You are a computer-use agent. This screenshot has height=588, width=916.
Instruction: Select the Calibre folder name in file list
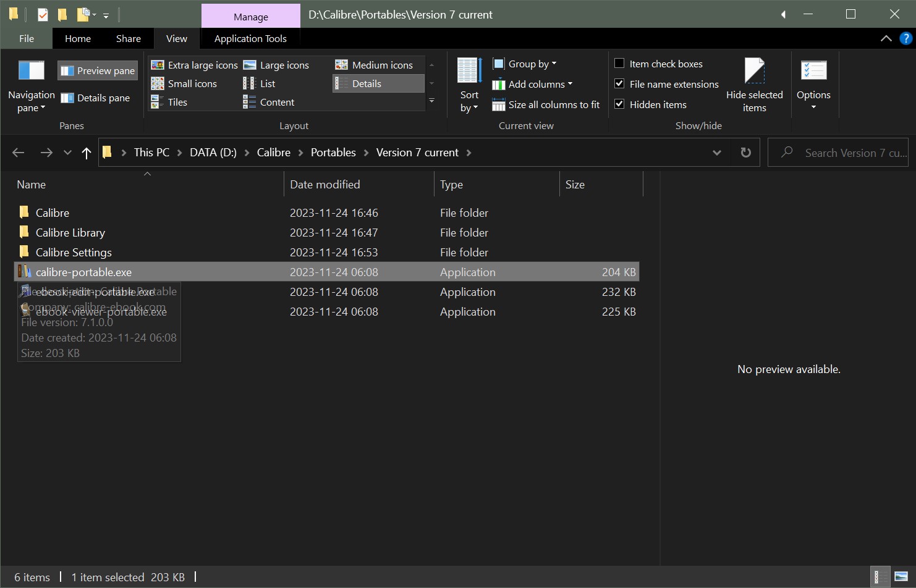(53, 212)
